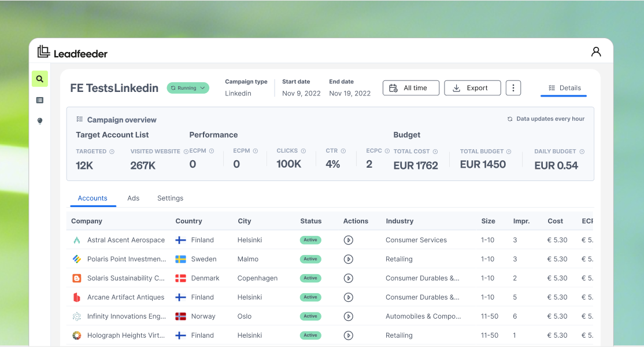
Task: Switch to the Accounts tab
Action: tap(92, 198)
